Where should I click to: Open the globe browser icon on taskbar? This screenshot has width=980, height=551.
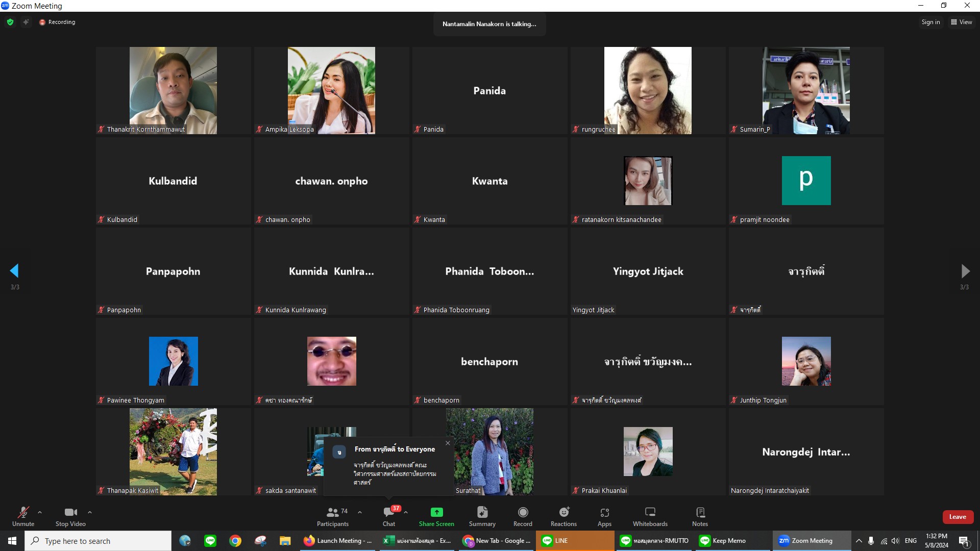tap(185, 541)
